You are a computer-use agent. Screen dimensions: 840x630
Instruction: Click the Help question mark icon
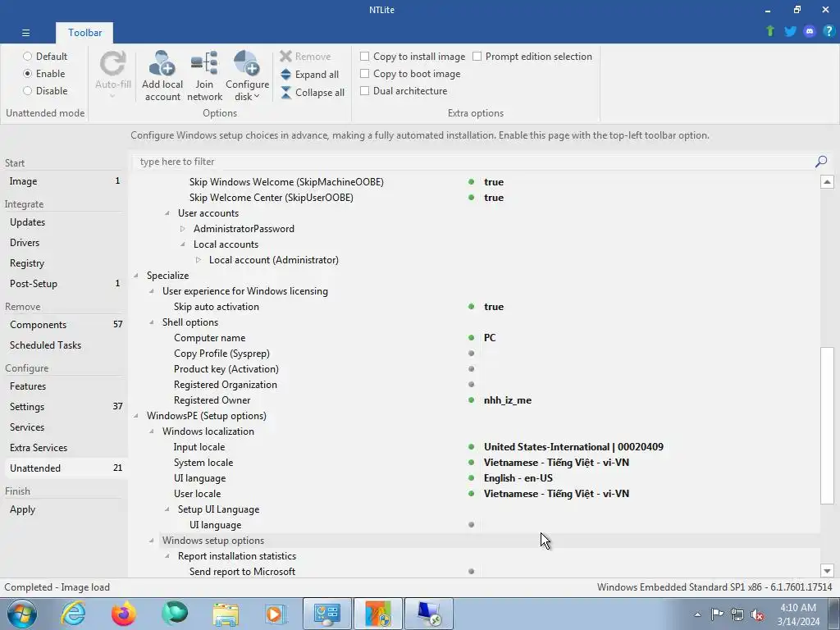[x=829, y=31]
